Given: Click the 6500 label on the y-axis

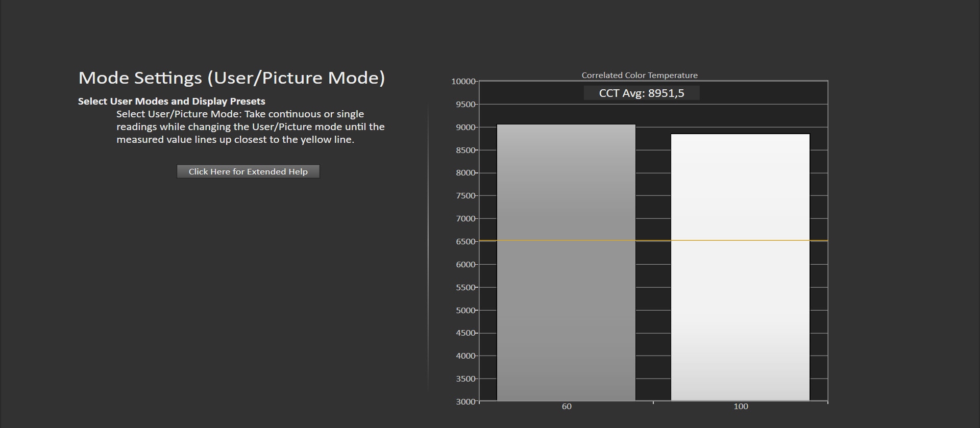Looking at the screenshot, I should 466,242.
